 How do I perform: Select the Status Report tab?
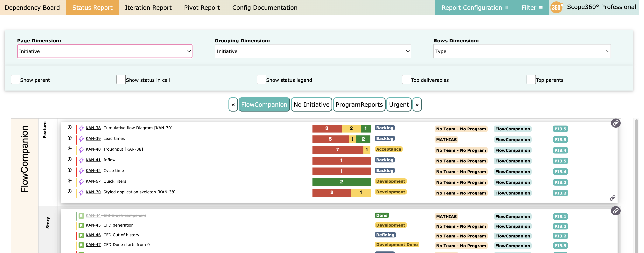tap(93, 8)
